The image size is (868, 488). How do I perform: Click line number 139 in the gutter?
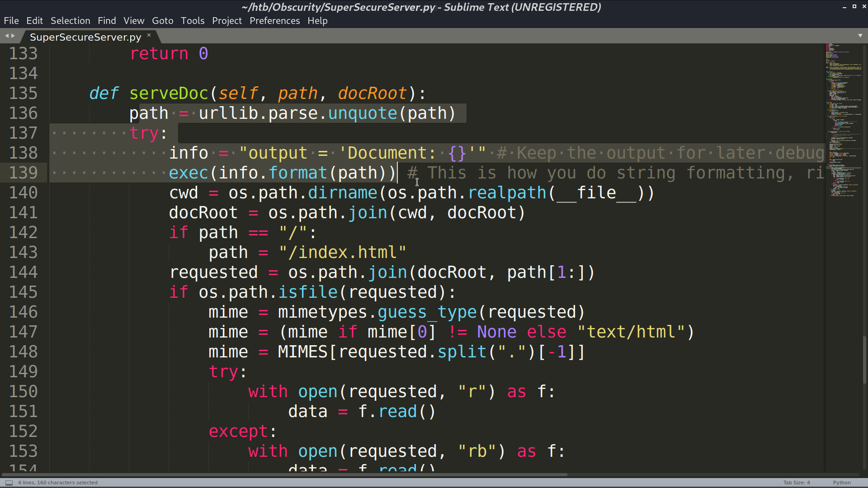(x=24, y=173)
